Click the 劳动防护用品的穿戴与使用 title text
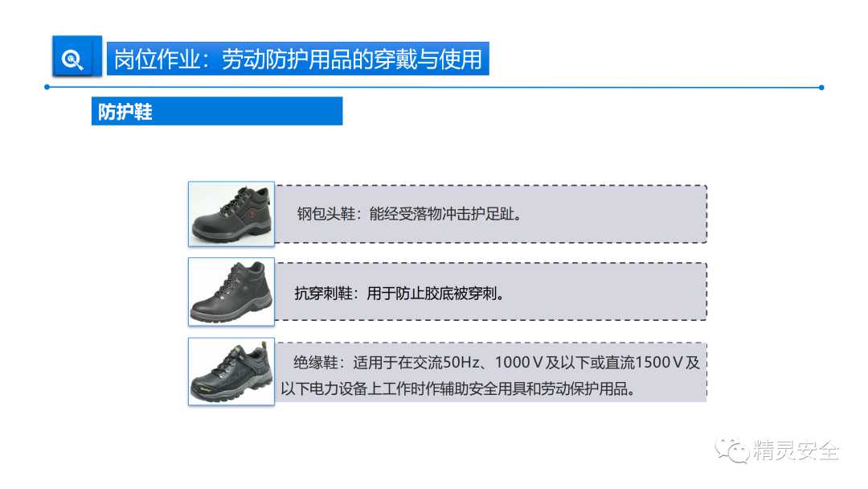This screenshot has width=868, height=489. (352, 60)
